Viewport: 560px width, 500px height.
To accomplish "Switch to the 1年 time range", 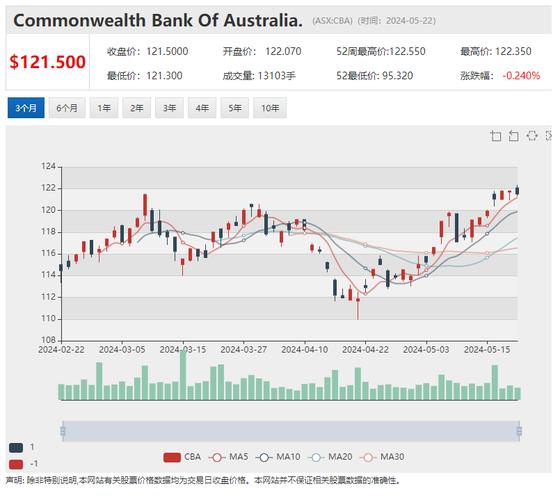I will tap(104, 108).
